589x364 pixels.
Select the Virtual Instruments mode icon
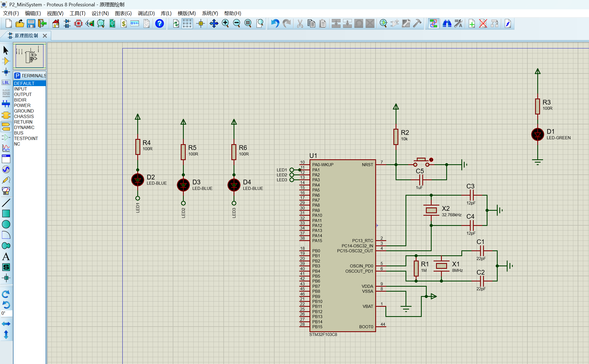pos(6,191)
